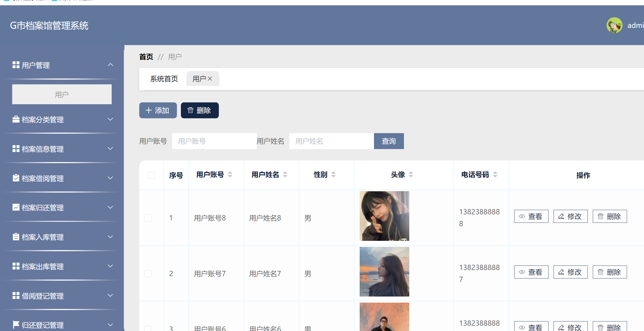Switch to the 系统首页 tab
This screenshot has height=331, width=644.
[164, 79]
